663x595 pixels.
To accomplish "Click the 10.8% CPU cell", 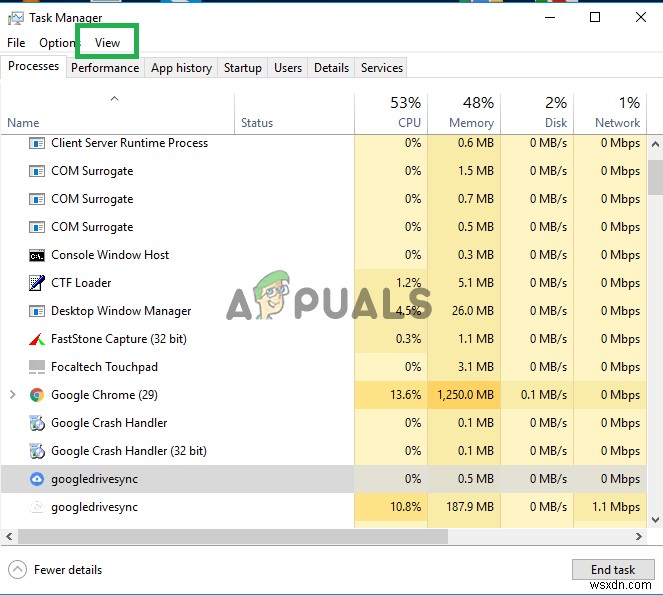I will [x=391, y=507].
